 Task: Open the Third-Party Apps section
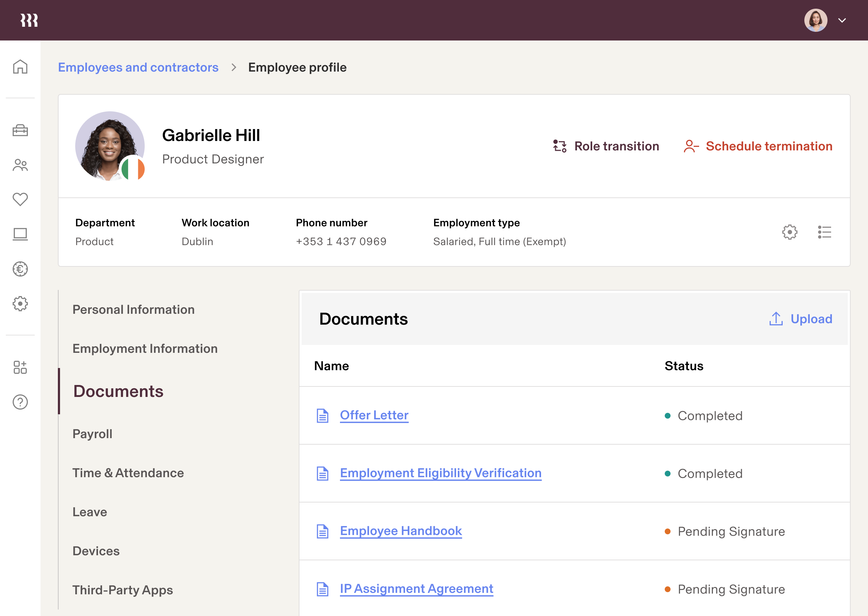(122, 590)
